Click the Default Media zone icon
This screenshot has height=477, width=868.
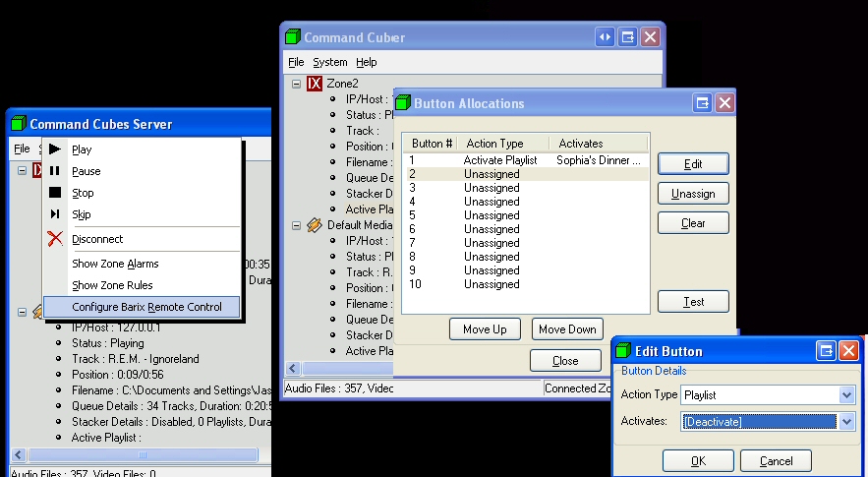pos(315,225)
